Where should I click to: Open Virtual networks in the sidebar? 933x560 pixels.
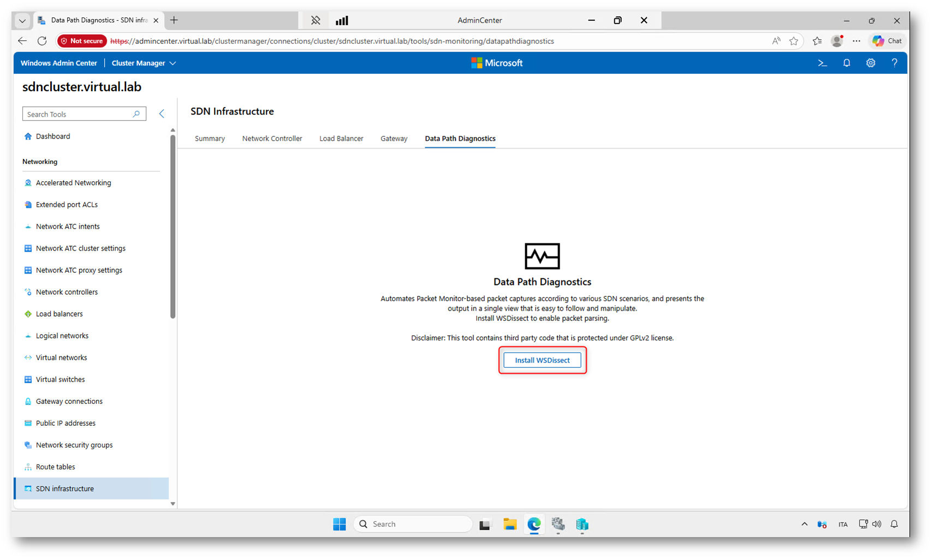(x=61, y=358)
